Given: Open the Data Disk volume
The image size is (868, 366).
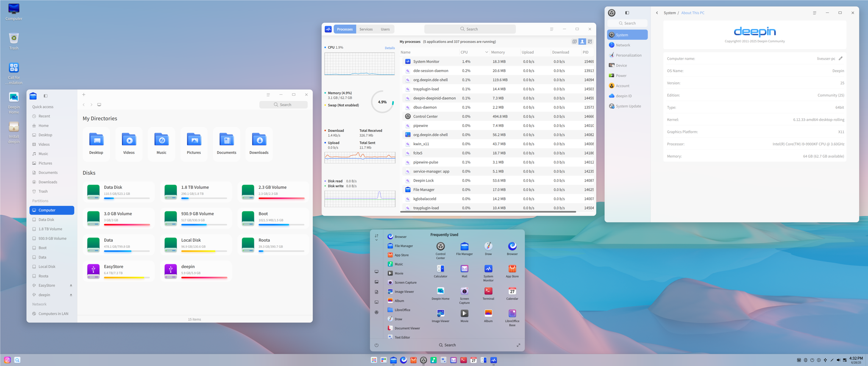Looking at the screenshot, I should click(x=119, y=191).
